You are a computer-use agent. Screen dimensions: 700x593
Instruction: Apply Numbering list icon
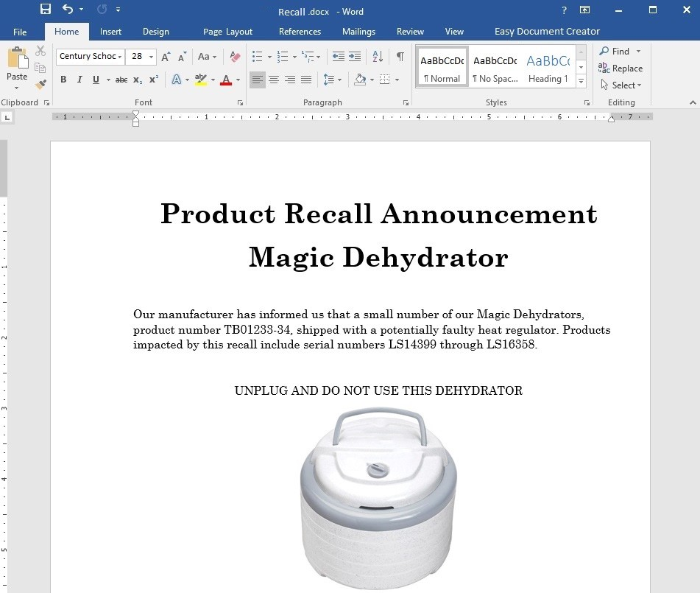point(283,56)
